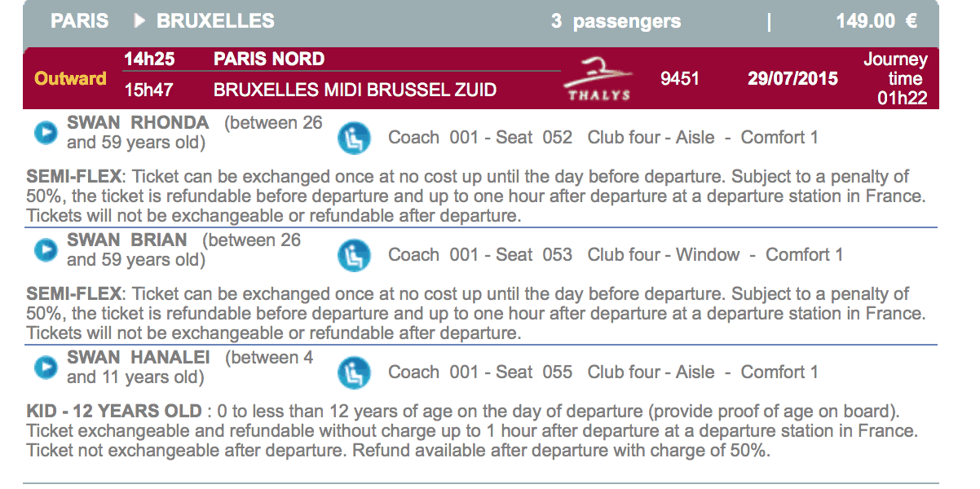
Task: Click the Thalys logo
Action: click(599, 78)
